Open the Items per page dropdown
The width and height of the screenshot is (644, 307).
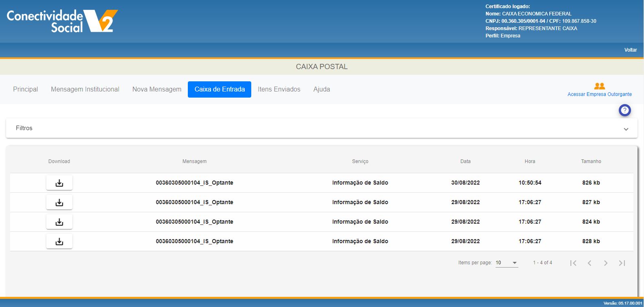[507, 263]
